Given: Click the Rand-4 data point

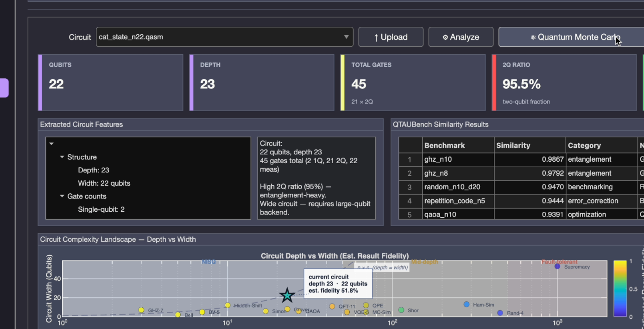Looking at the screenshot, I should tap(500, 313).
